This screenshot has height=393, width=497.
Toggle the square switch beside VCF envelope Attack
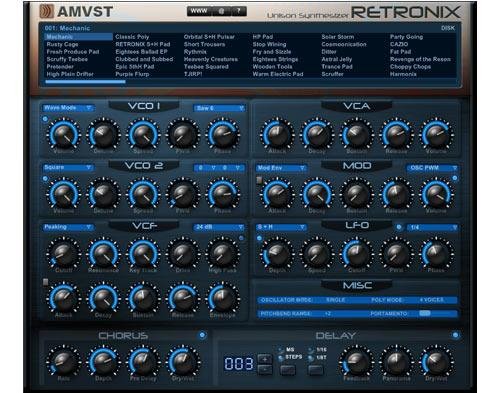tap(46, 282)
